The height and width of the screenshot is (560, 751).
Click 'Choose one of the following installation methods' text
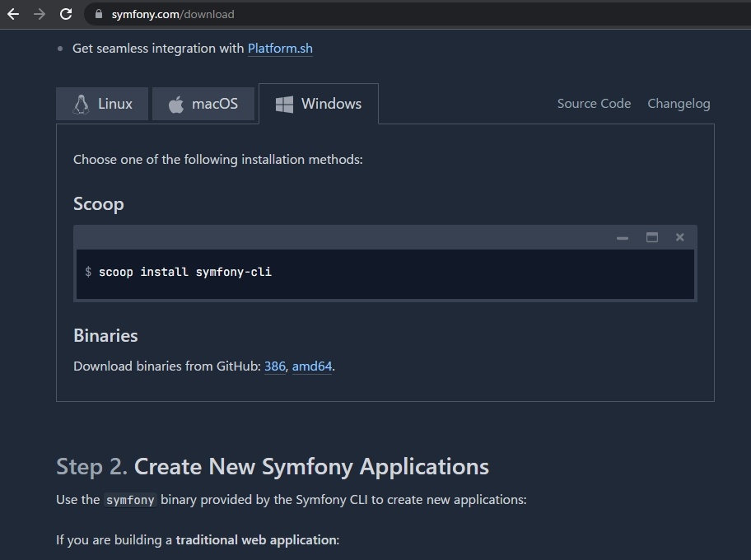[x=218, y=160]
